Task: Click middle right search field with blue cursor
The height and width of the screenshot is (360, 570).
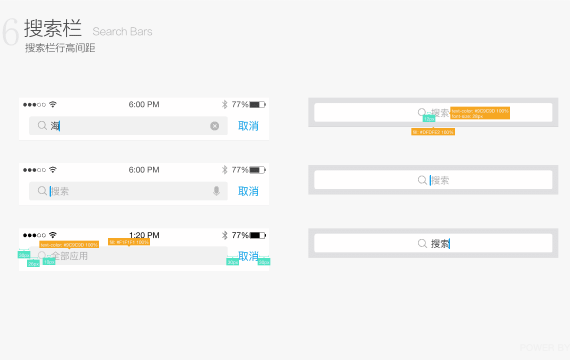Action: (x=433, y=180)
